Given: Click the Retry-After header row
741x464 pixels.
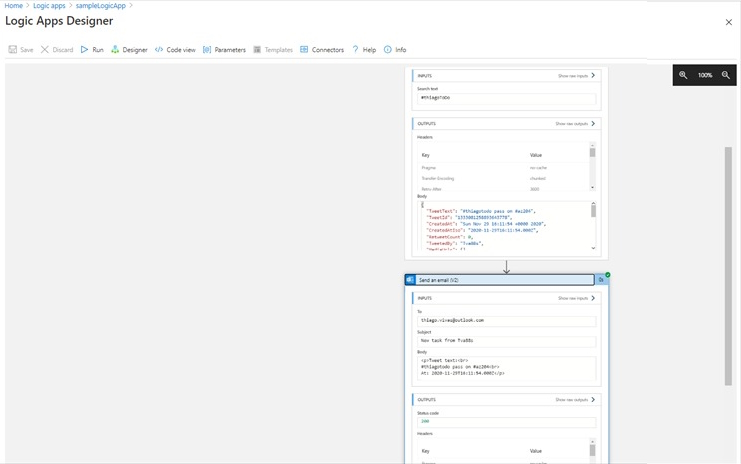Looking at the screenshot, I should pyautogui.click(x=504, y=189).
